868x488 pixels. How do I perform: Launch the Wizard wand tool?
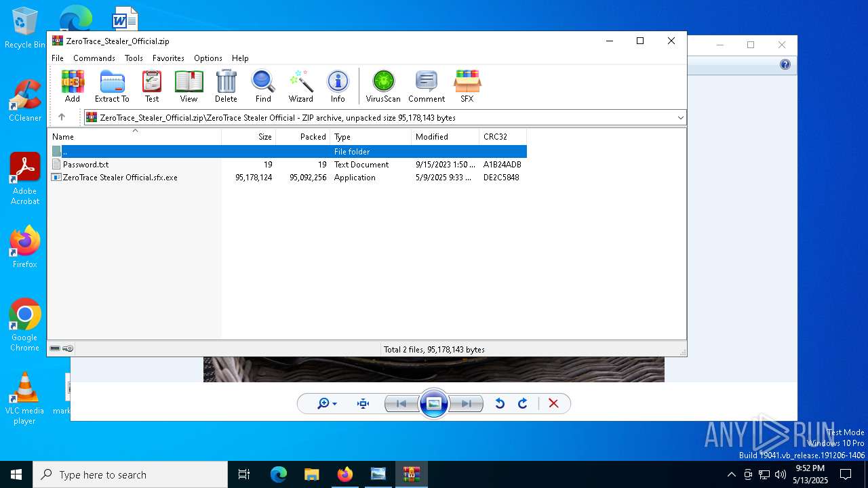(x=300, y=86)
